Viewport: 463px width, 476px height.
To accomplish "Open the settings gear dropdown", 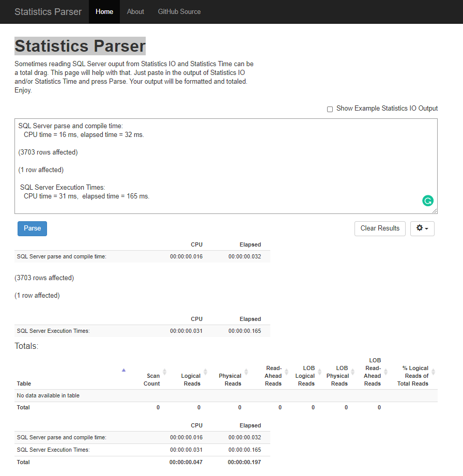I will (x=422, y=228).
